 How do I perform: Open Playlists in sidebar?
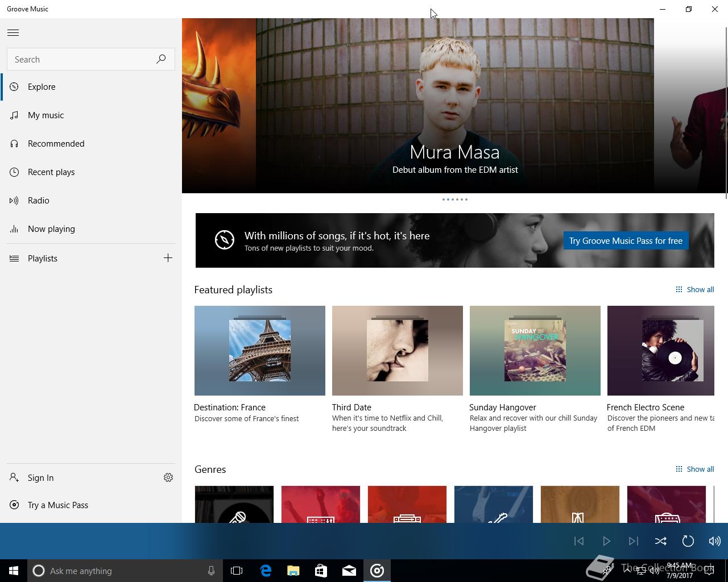pyautogui.click(x=43, y=259)
